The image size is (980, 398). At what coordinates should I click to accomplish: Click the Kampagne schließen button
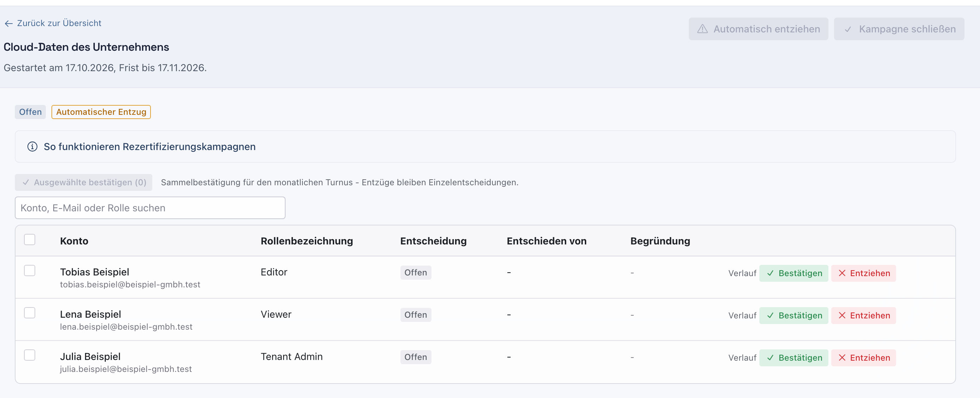click(899, 29)
